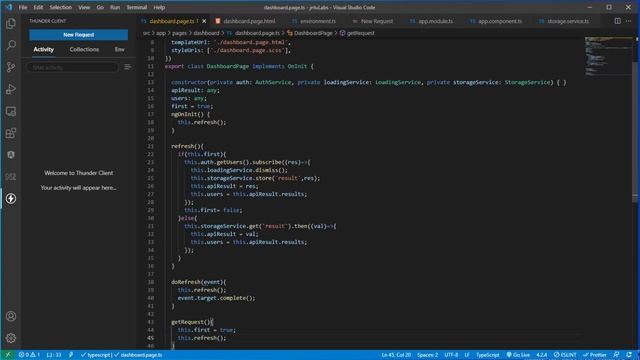Change end of line sequence LF
The height and width of the screenshot is (360, 640).
pos(467,355)
